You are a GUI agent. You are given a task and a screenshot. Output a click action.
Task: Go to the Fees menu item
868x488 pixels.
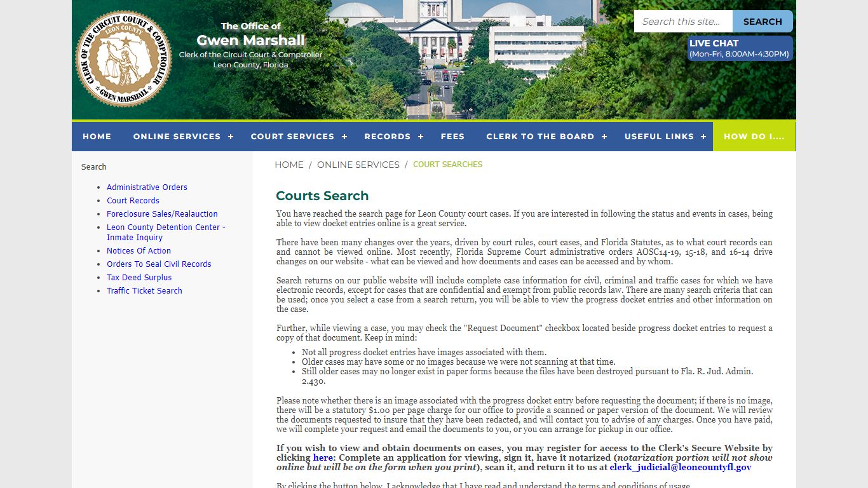tap(452, 137)
